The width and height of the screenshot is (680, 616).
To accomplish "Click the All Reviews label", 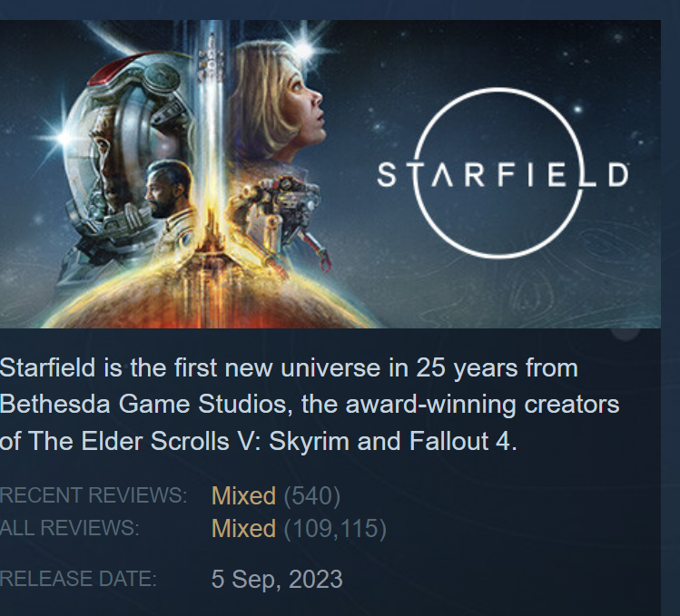I will coord(69,528).
